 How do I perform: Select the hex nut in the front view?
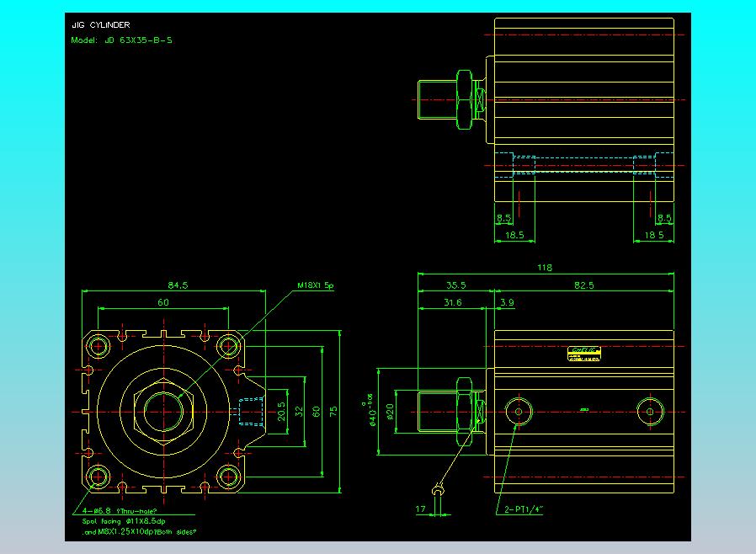pos(162,411)
